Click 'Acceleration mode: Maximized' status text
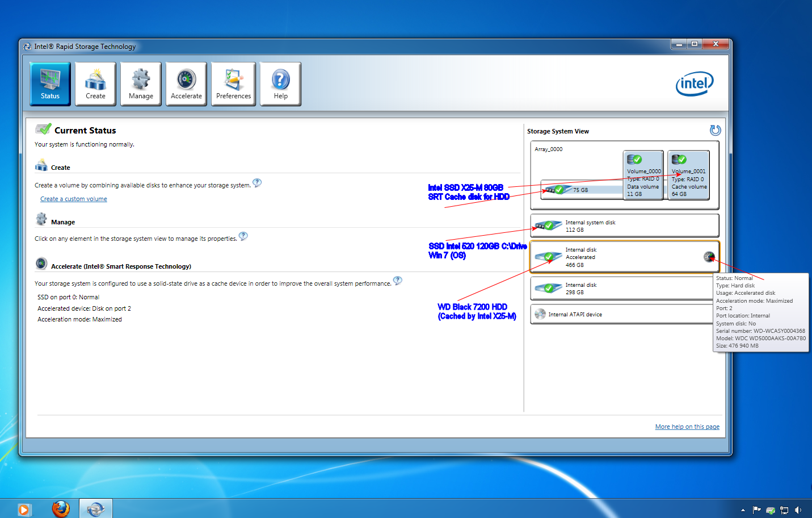Viewport: 812px width, 518px height. pyautogui.click(x=79, y=319)
